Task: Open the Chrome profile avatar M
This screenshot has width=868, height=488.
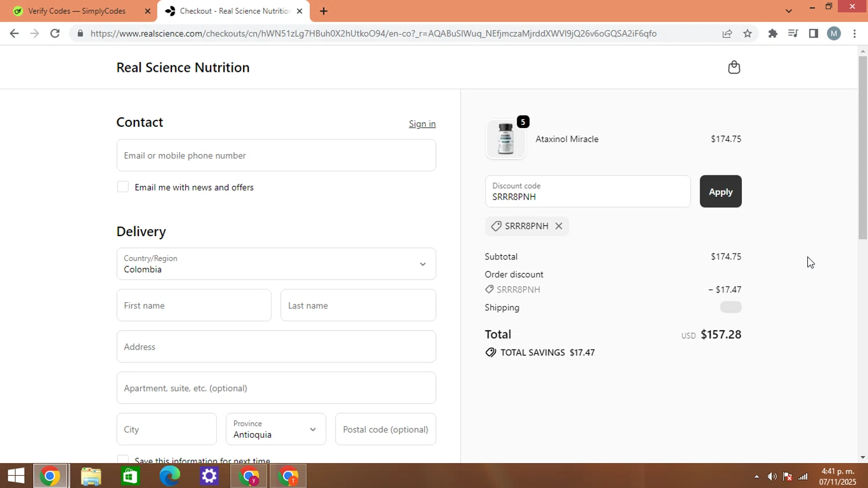Action: click(834, 34)
